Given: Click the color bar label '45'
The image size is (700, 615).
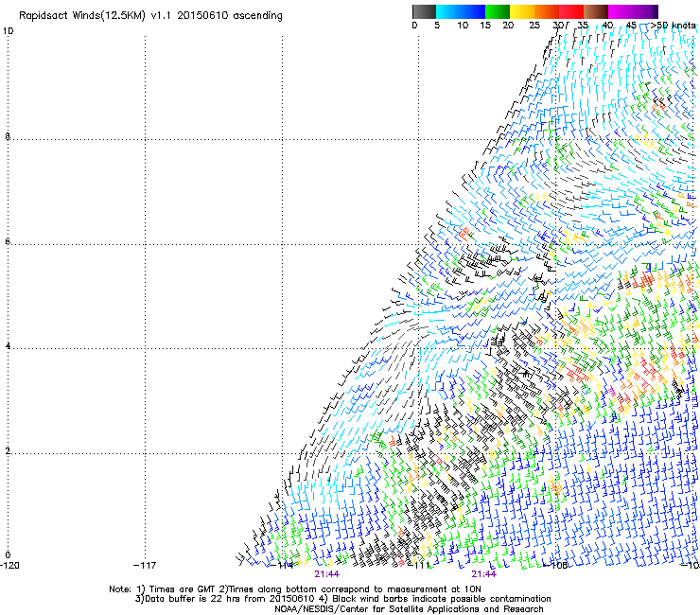Looking at the screenshot, I should [631, 26].
